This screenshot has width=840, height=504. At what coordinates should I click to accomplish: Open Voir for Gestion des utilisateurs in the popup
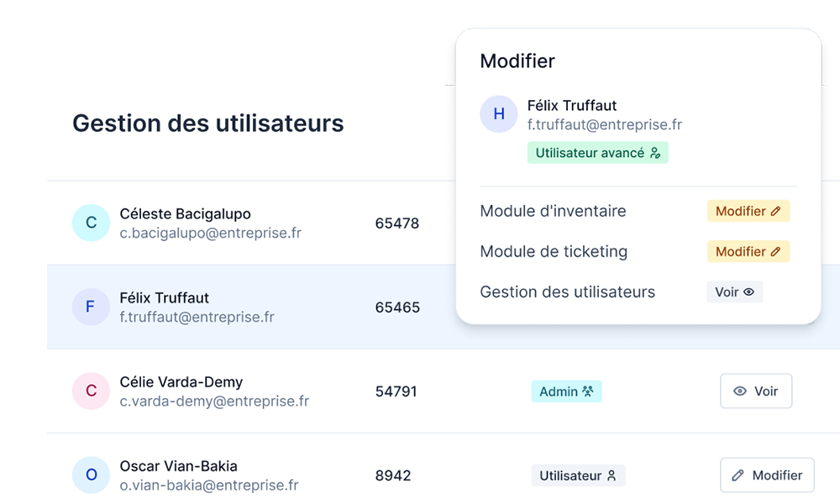[x=734, y=292]
